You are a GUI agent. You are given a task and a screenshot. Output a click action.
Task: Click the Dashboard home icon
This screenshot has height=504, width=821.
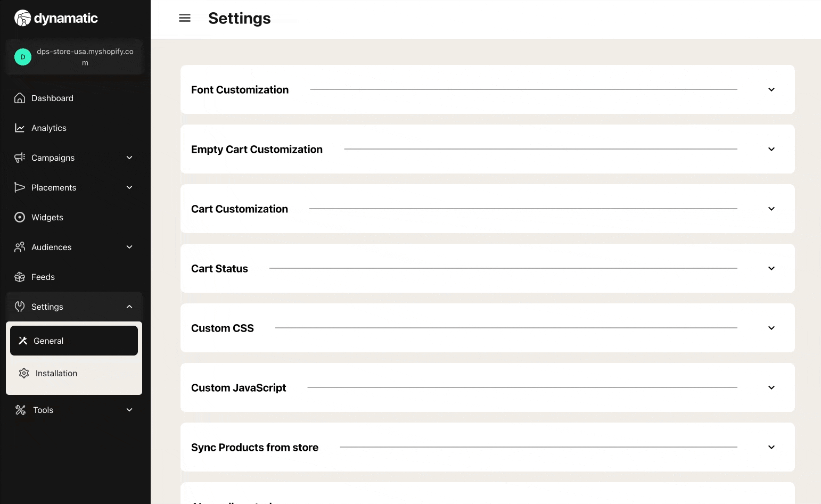click(20, 98)
